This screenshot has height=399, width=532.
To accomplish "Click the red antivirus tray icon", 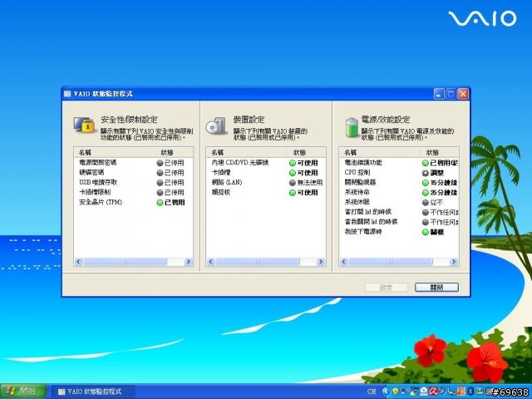I will pos(433,392).
